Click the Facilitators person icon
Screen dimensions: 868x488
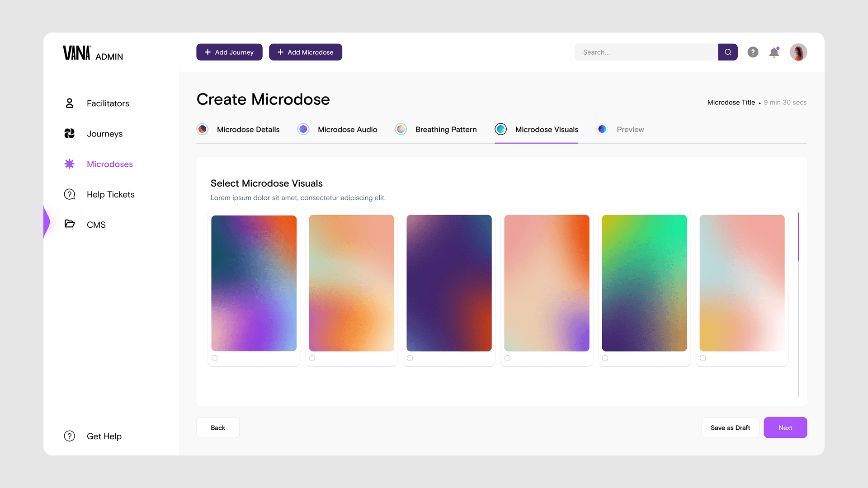(x=69, y=103)
